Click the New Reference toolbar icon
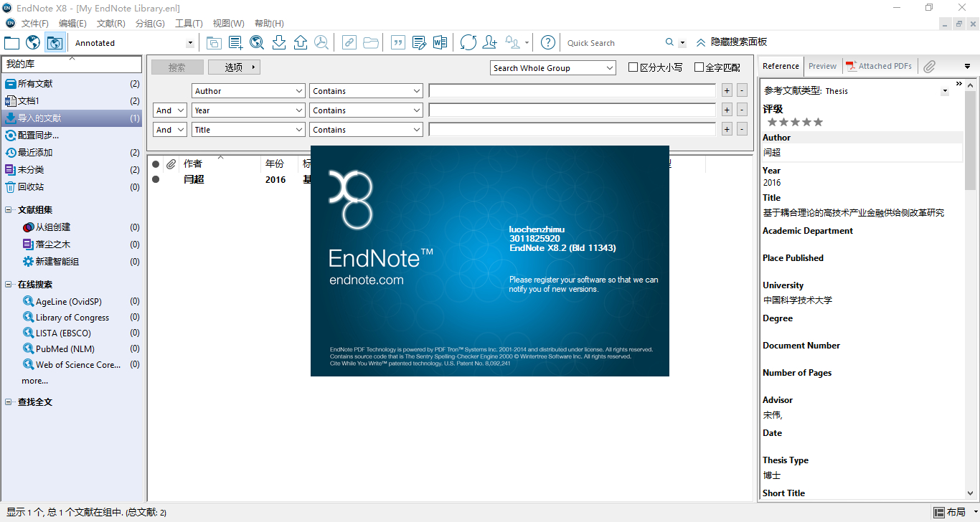This screenshot has width=980, height=522. (x=235, y=43)
